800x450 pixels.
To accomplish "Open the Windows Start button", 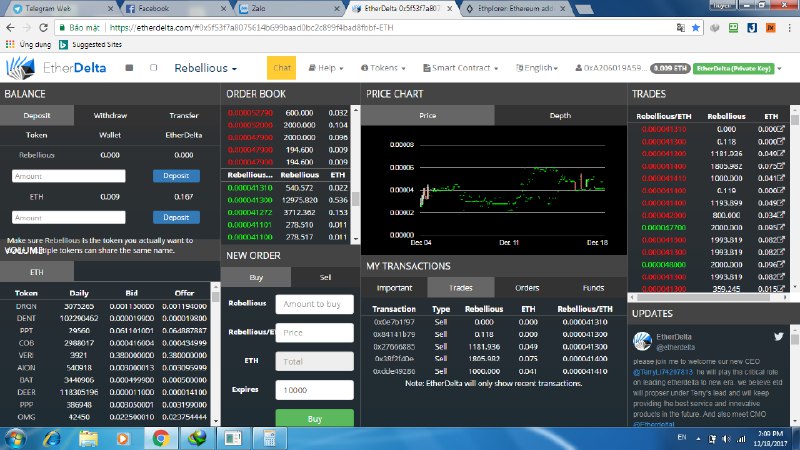I will 15,438.
